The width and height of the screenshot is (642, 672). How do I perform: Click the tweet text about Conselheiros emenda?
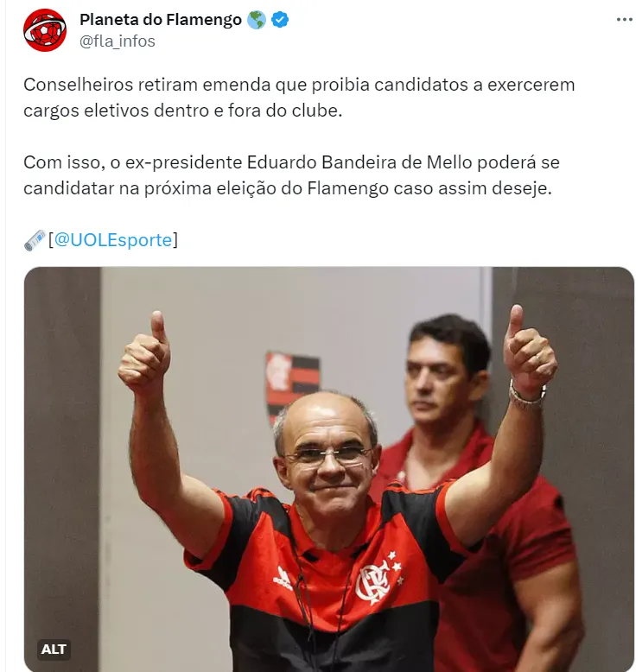pos(299,98)
